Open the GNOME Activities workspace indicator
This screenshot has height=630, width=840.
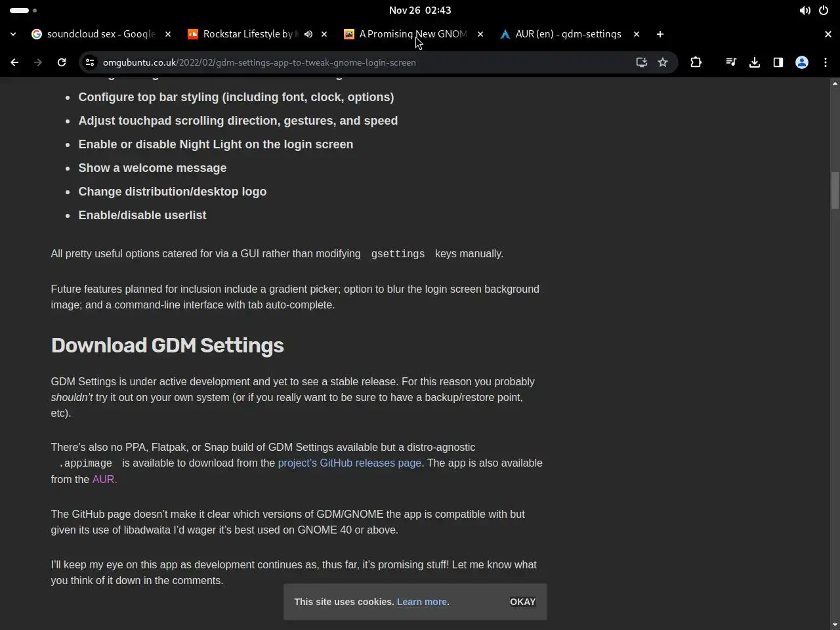[x=24, y=10]
